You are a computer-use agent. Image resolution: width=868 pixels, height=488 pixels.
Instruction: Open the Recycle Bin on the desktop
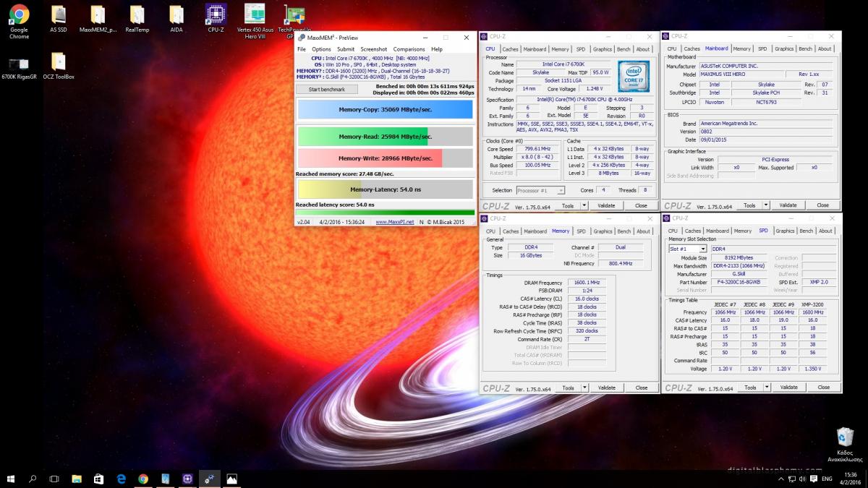point(844,444)
